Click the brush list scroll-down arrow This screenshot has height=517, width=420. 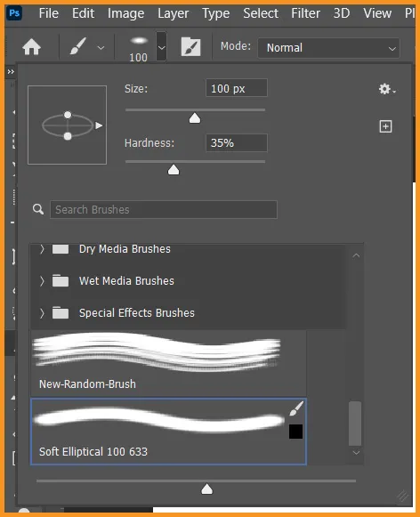[356, 453]
